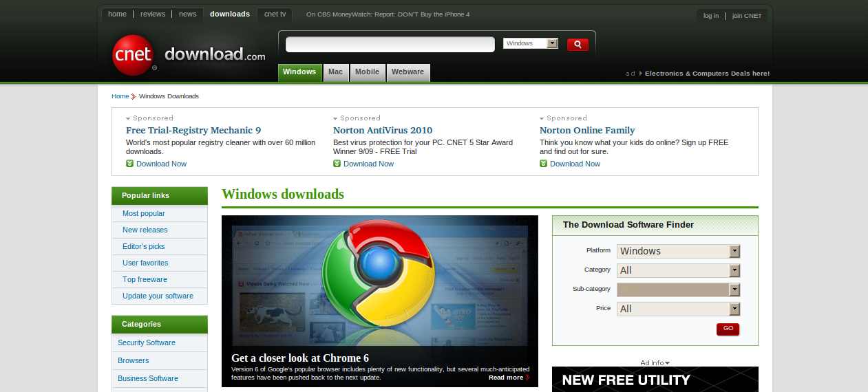The height and width of the screenshot is (392, 868).
Task: Switch to the Webware platform tab
Action: pyautogui.click(x=407, y=72)
